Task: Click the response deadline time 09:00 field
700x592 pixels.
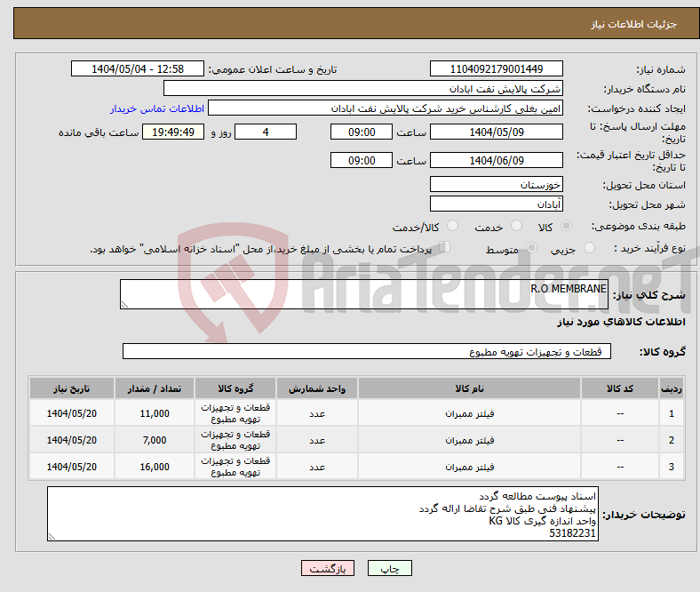Action: pyautogui.click(x=362, y=132)
